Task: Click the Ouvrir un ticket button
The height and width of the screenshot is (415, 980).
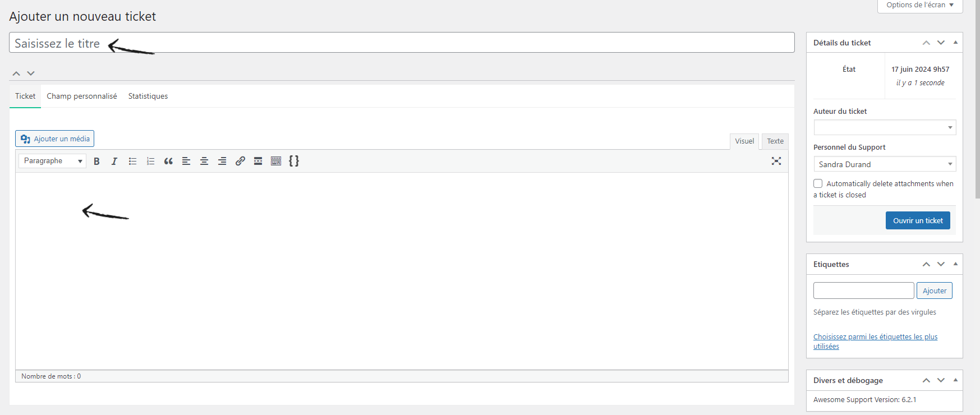Action: coord(918,220)
